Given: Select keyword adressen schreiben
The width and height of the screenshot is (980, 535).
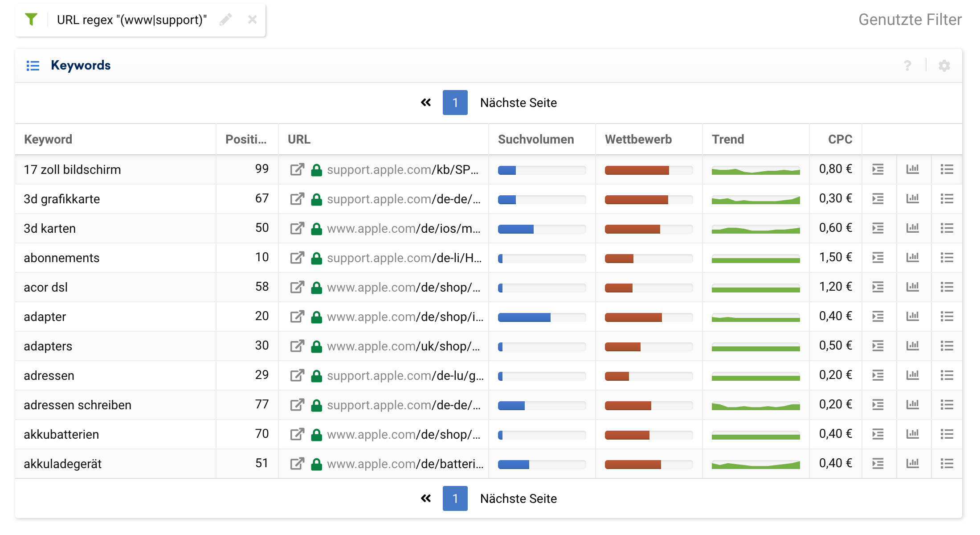Looking at the screenshot, I should coord(78,405).
